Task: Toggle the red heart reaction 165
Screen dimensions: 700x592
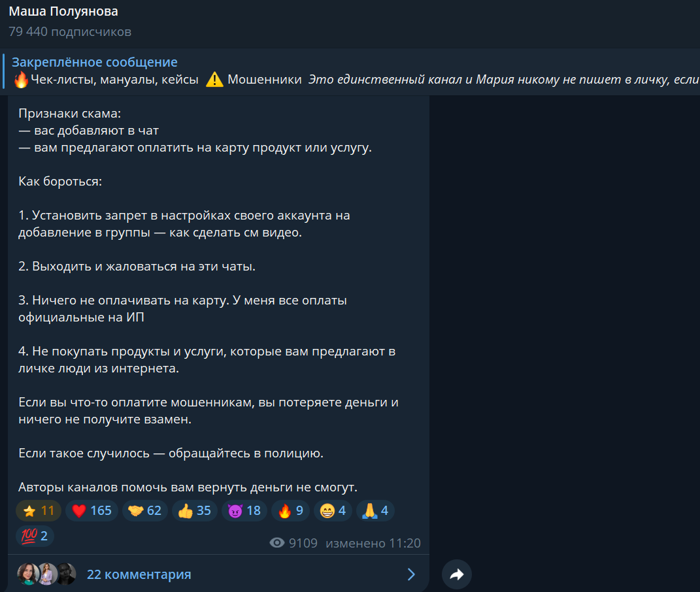Action: [x=92, y=510]
